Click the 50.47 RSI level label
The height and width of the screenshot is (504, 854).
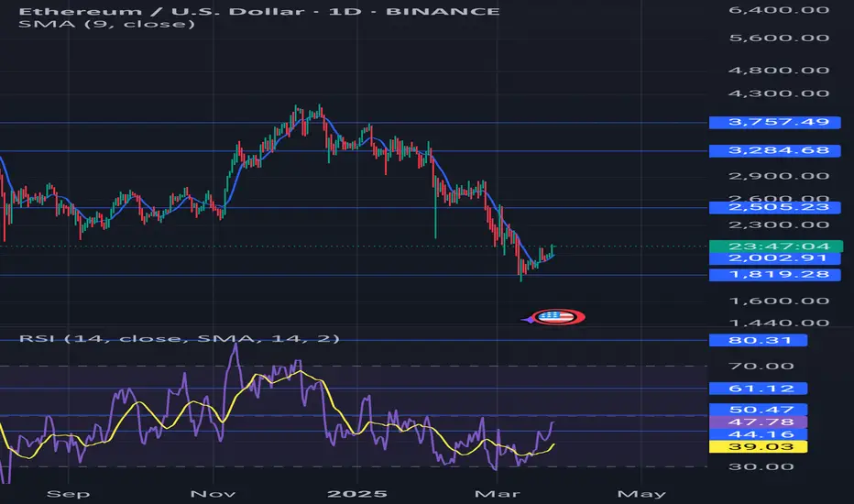point(758,410)
